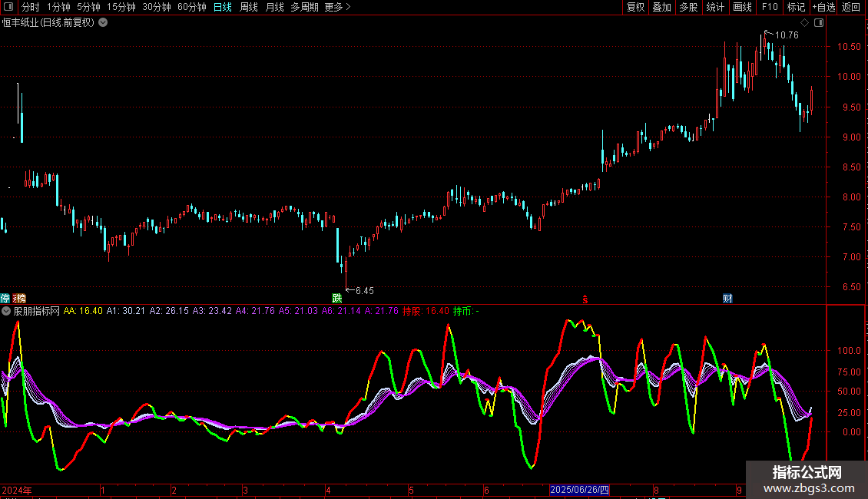Select the 日线 daily chart tab
The width and height of the screenshot is (868, 499).
pos(223,7)
